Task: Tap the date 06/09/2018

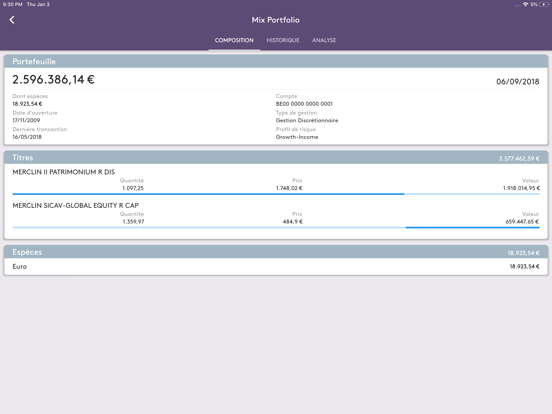Action: click(x=518, y=82)
